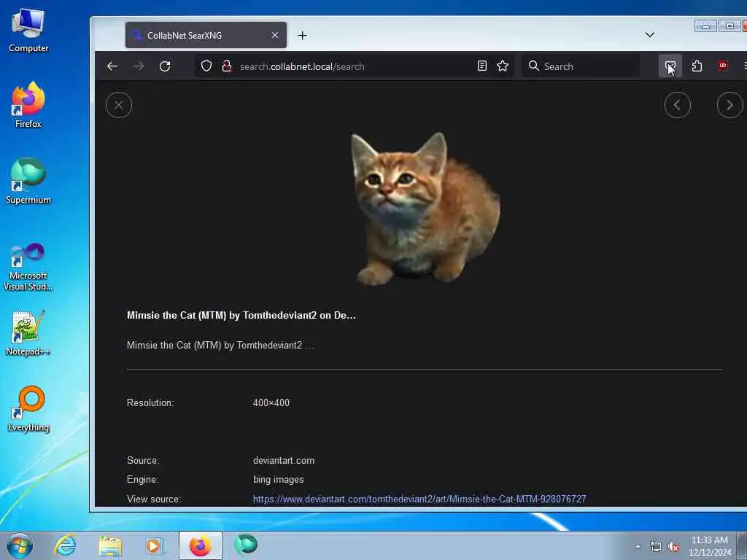Open Windows Media Player from the taskbar
Screen dimensions: 747x560
click(x=154, y=545)
